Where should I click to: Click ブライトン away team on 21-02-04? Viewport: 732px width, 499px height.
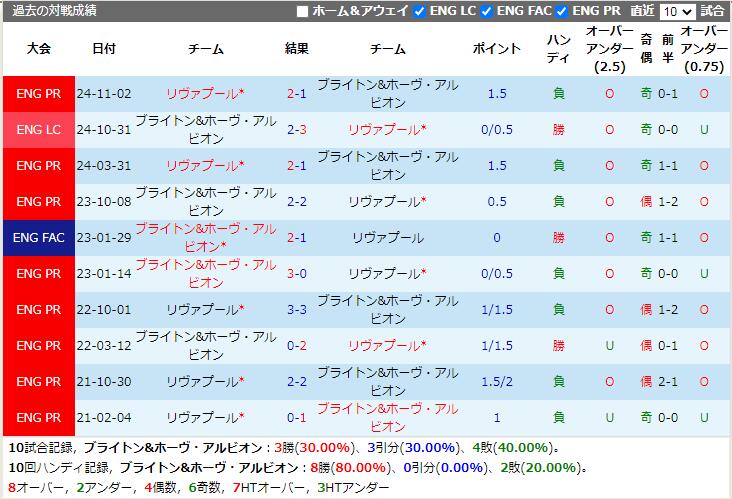click(387, 417)
